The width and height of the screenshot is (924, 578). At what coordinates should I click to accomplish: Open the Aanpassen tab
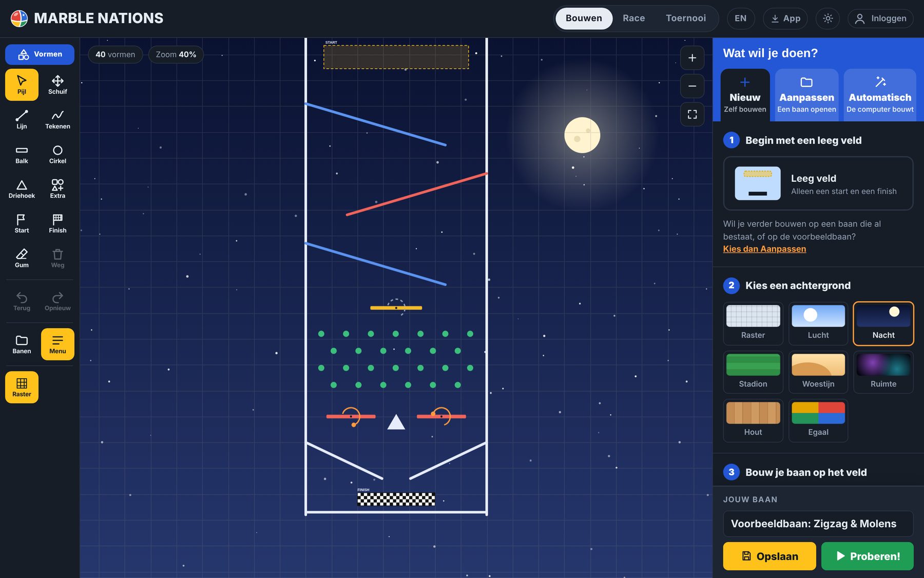806,95
